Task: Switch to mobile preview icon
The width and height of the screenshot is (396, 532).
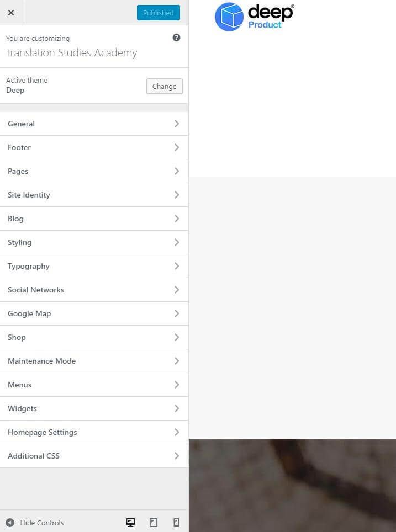Action: coord(176,523)
